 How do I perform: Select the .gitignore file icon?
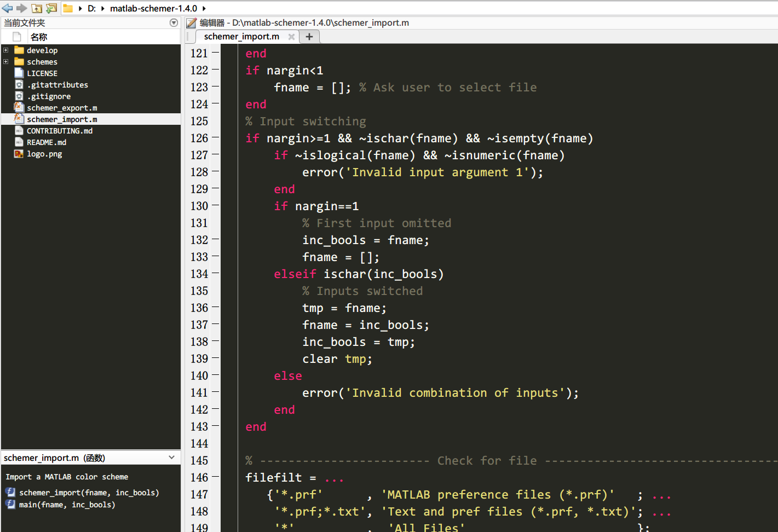pyautogui.click(x=19, y=96)
